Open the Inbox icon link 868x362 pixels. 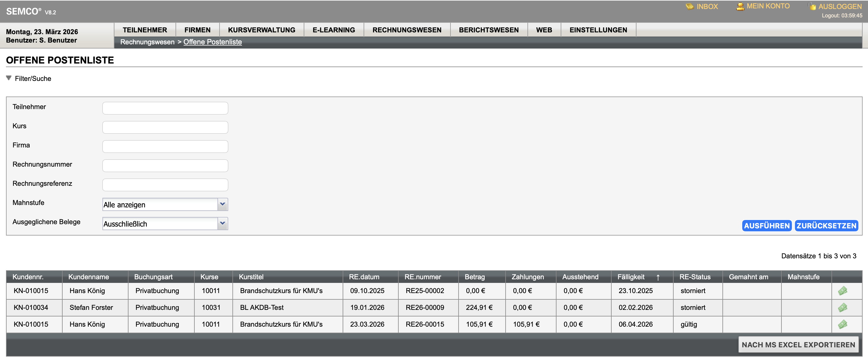689,6
